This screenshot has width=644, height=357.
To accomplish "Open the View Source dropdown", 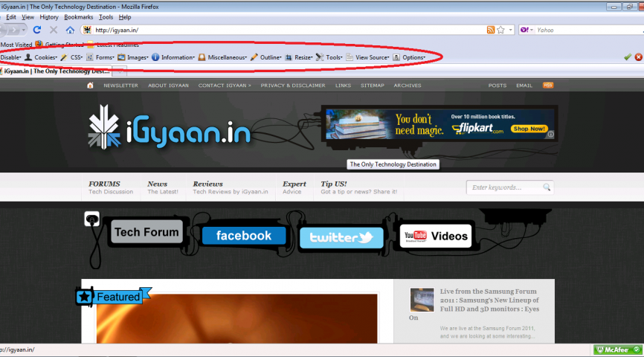I will pos(368,57).
